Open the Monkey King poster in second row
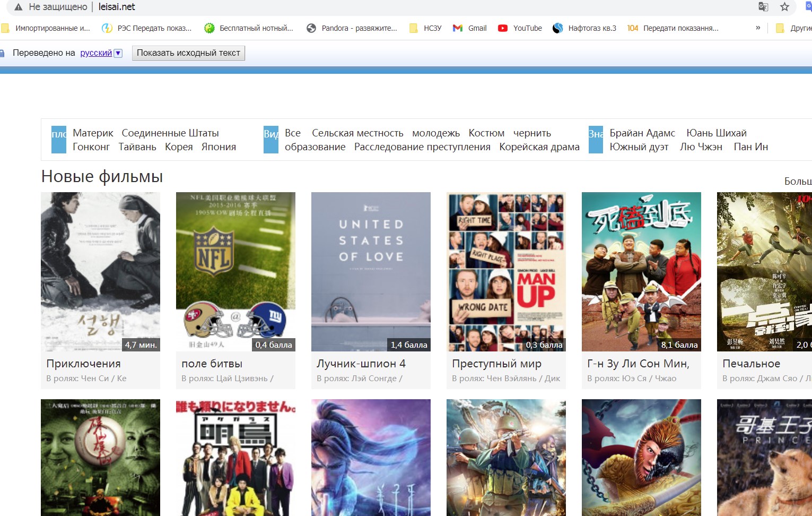 tap(641, 458)
